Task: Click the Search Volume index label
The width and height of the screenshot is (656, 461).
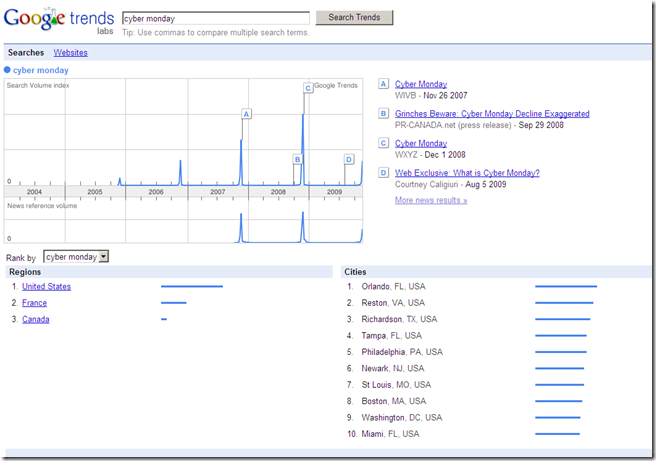Action: (x=38, y=85)
